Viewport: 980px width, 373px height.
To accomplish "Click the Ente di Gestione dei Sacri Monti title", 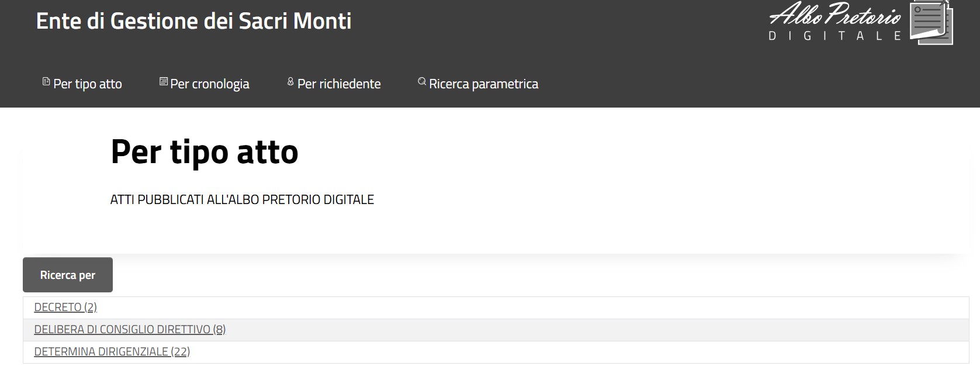I will [x=193, y=21].
